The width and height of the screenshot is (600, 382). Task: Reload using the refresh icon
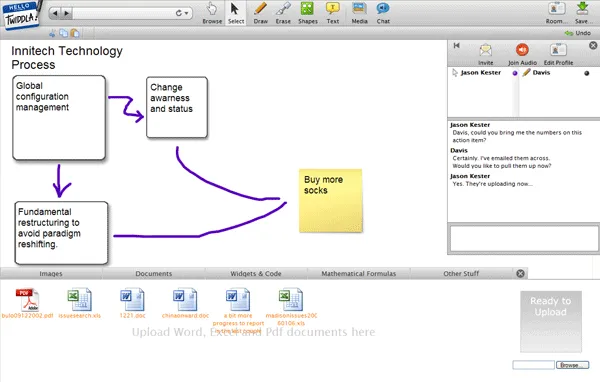click(179, 13)
